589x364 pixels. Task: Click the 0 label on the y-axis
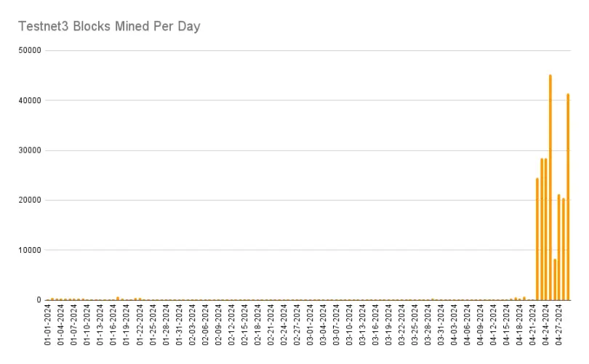tap(39, 300)
